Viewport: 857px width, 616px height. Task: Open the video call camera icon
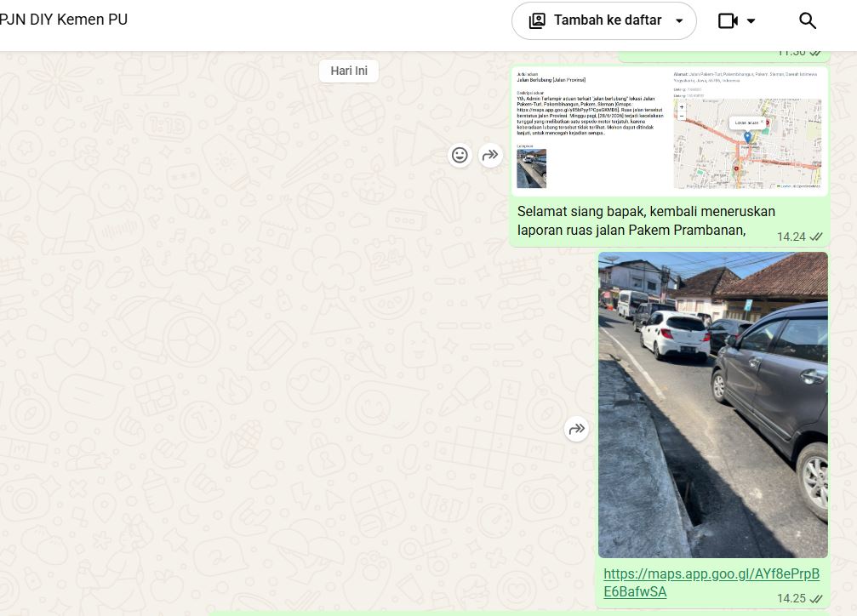(728, 20)
